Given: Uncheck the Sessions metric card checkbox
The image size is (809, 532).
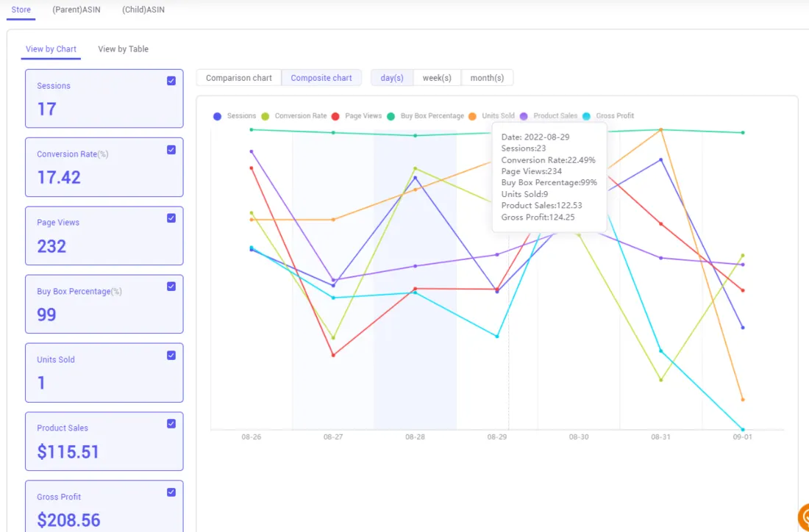Looking at the screenshot, I should point(171,81).
